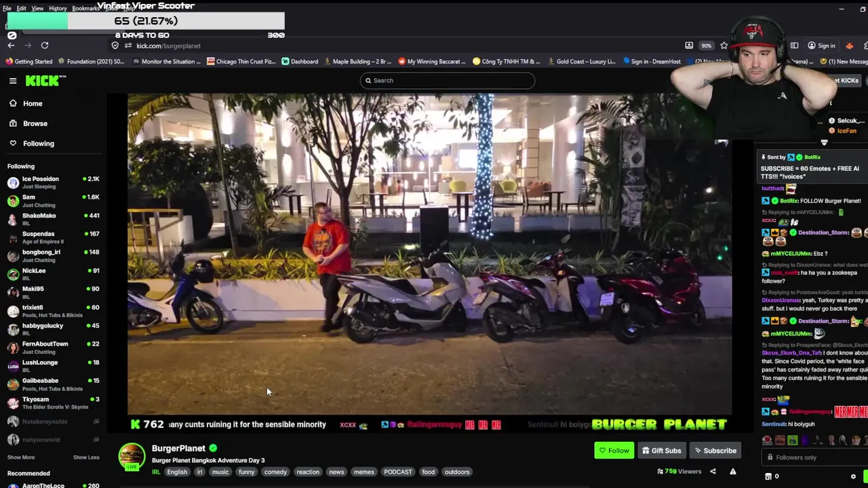Screen dimensions: 868x488
Task: Open the Gold Coast Luxury bookmark
Action: (581, 62)
